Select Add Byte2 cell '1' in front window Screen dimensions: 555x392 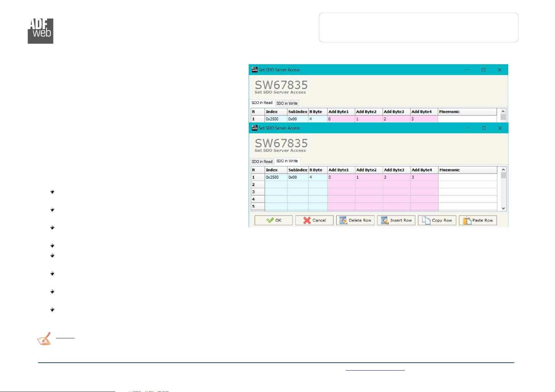pos(369,177)
